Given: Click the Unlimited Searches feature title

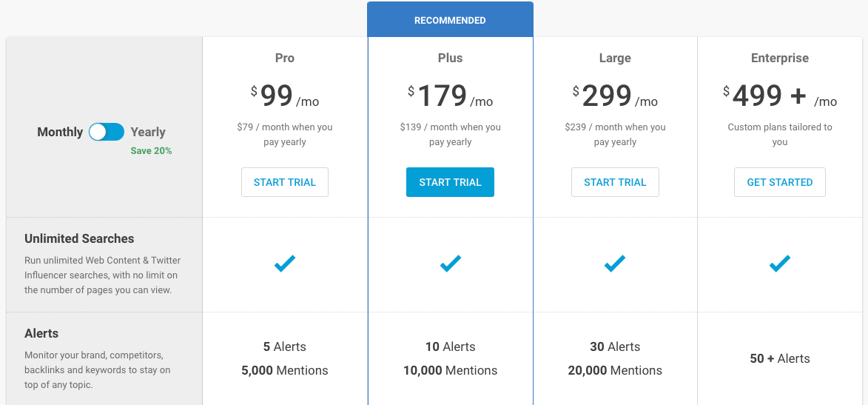Looking at the screenshot, I should point(79,238).
